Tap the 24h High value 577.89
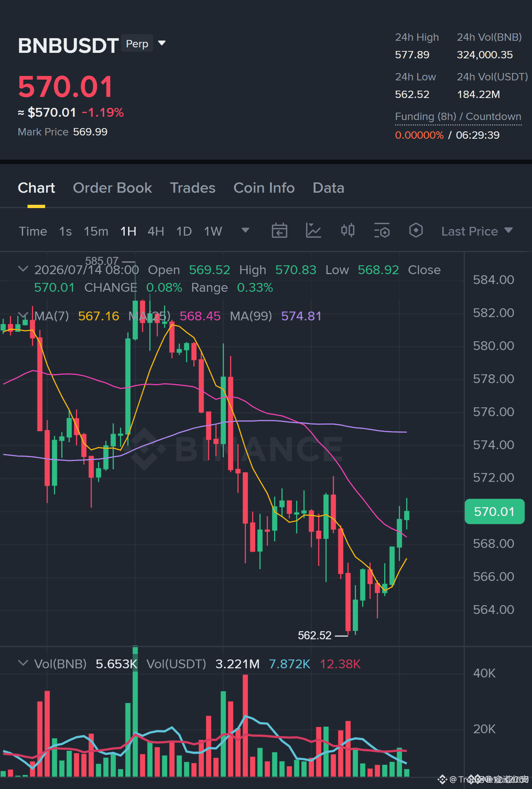Screen dimensions: 532x789 (412, 55)
